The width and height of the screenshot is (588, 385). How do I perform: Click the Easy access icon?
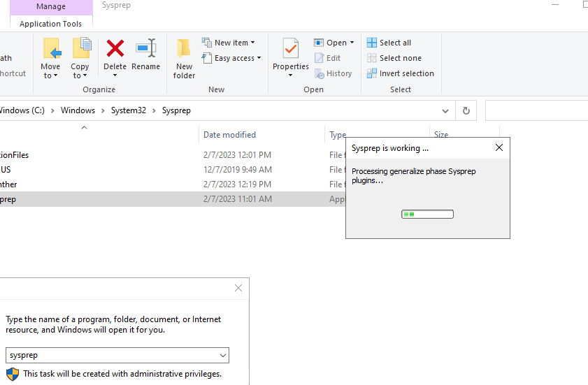[x=207, y=58]
